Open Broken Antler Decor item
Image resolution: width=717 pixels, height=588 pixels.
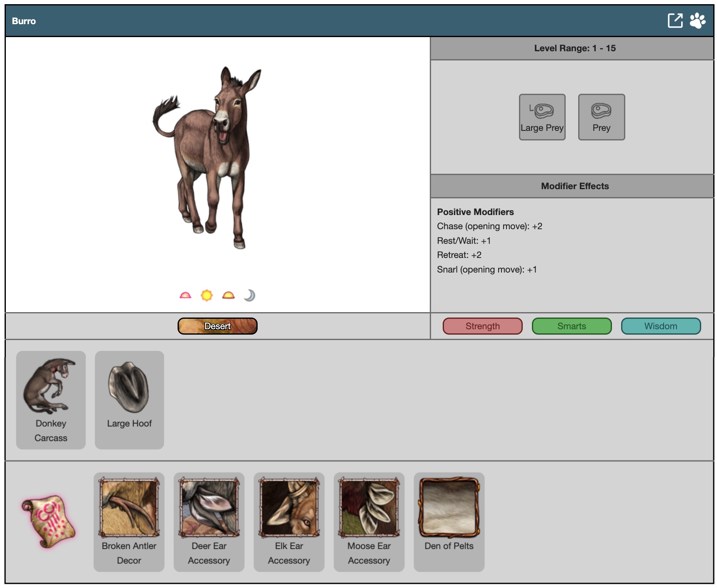pyautogui.click(x=129, y=521)
